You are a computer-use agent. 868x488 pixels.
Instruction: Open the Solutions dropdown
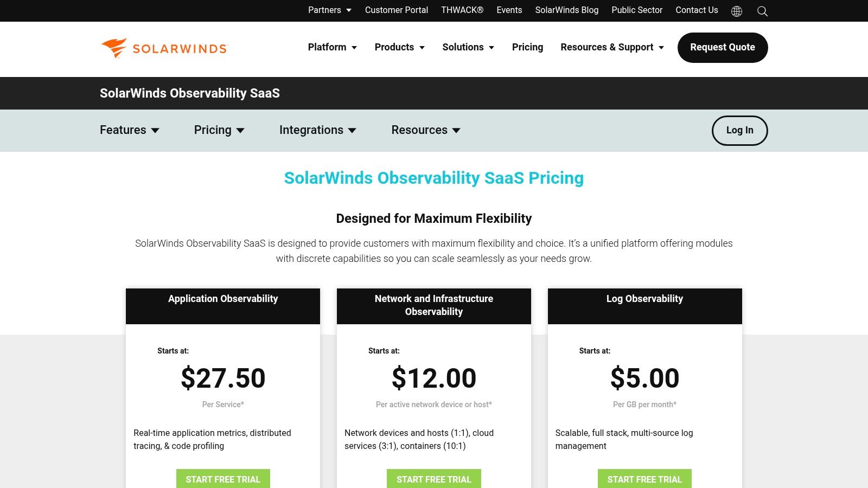[468, 47]
